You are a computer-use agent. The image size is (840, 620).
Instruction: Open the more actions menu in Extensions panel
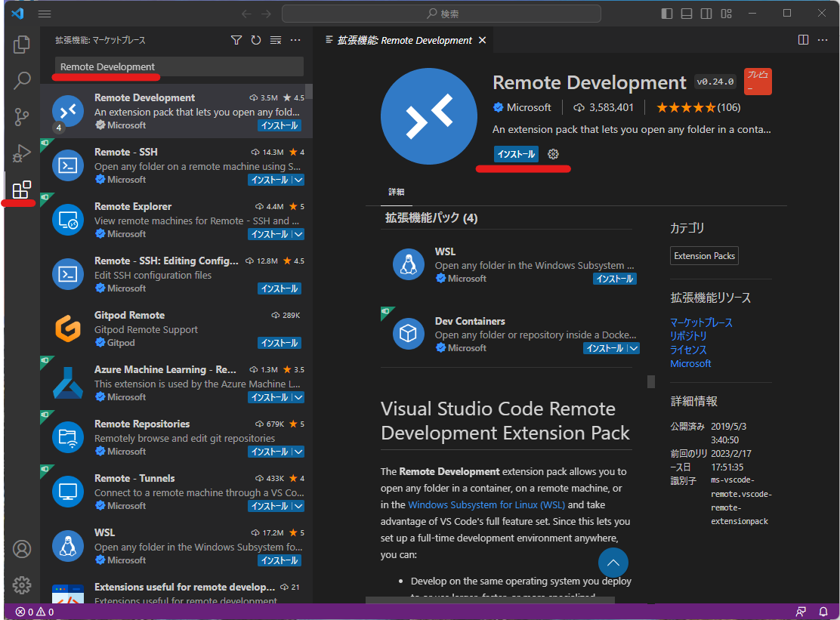(x=295, y=39)
